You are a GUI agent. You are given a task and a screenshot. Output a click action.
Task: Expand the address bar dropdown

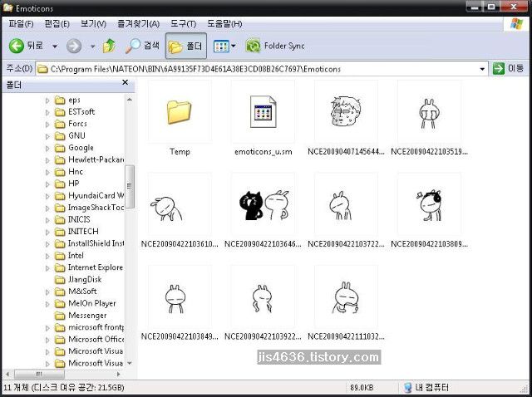tap(482, 69)
